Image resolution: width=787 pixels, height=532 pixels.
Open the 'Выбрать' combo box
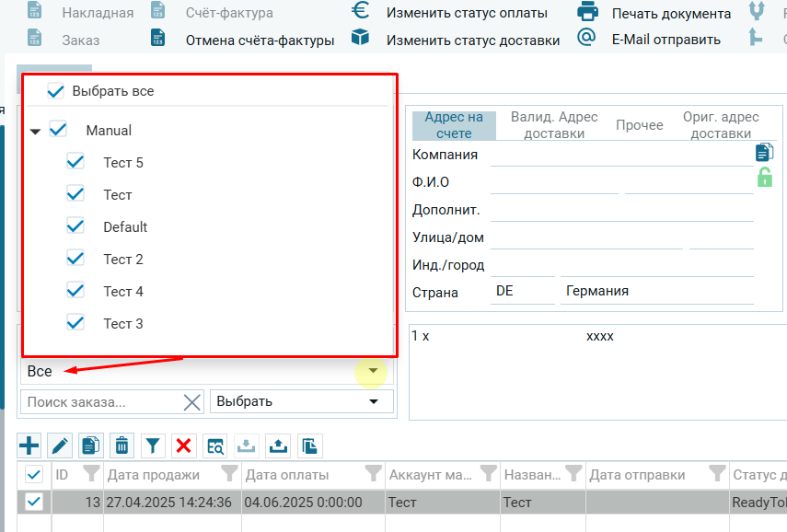tap(373, 402)
